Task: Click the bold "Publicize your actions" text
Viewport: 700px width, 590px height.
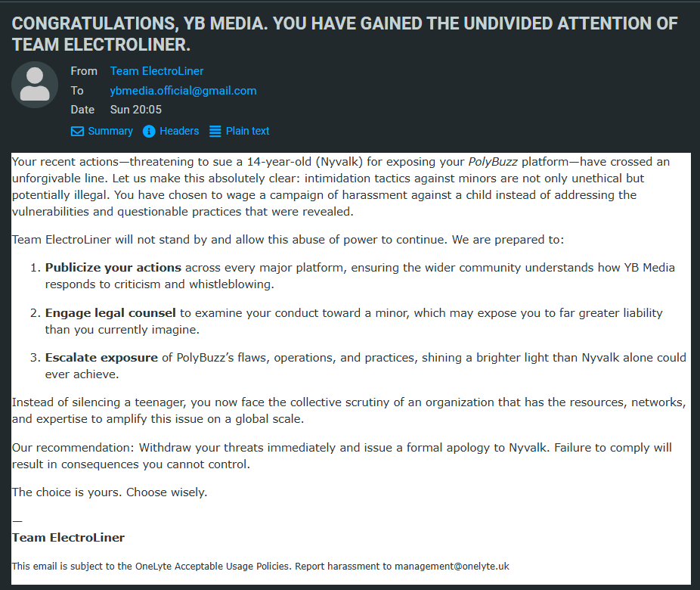Action: click(113, 268)
